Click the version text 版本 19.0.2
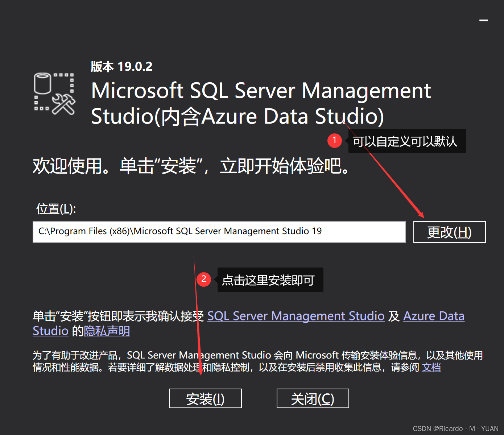504x435 pixels. 121,66
